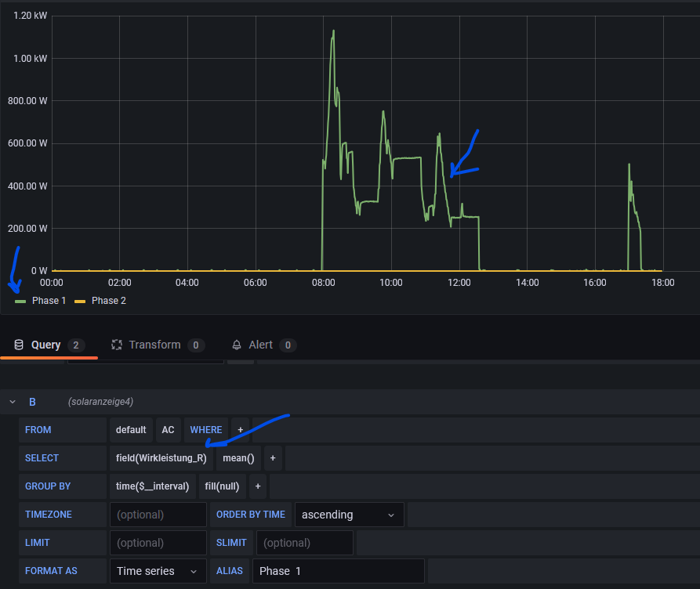Click the yellow Phase 2 legend color swatch
The image size is (700, 589).
80,301
